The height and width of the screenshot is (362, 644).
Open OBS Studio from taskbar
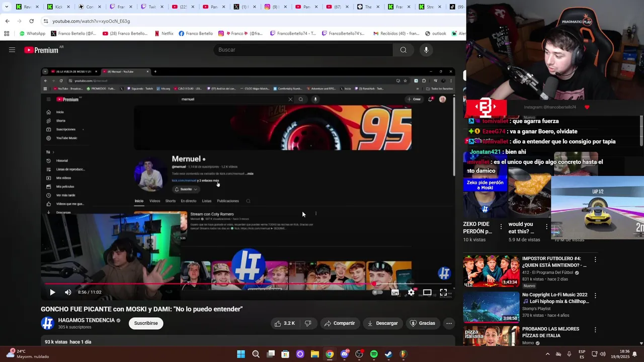pyautogui.click(x=359, y=354)
